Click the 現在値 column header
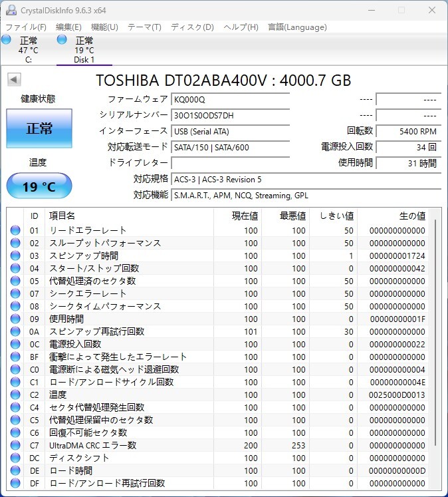This screenshot has width=448, height=497. coord(237,216)
